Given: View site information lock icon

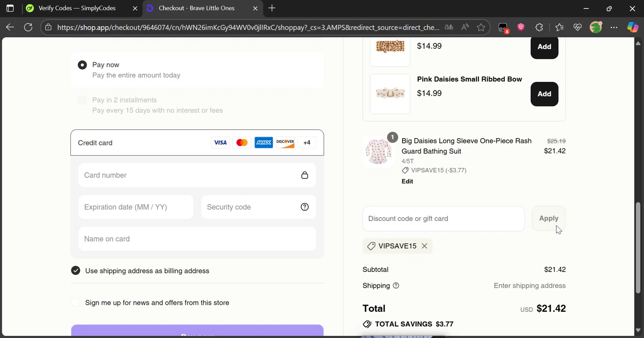Looking at the screenshot, I should (x=49, y=27).
